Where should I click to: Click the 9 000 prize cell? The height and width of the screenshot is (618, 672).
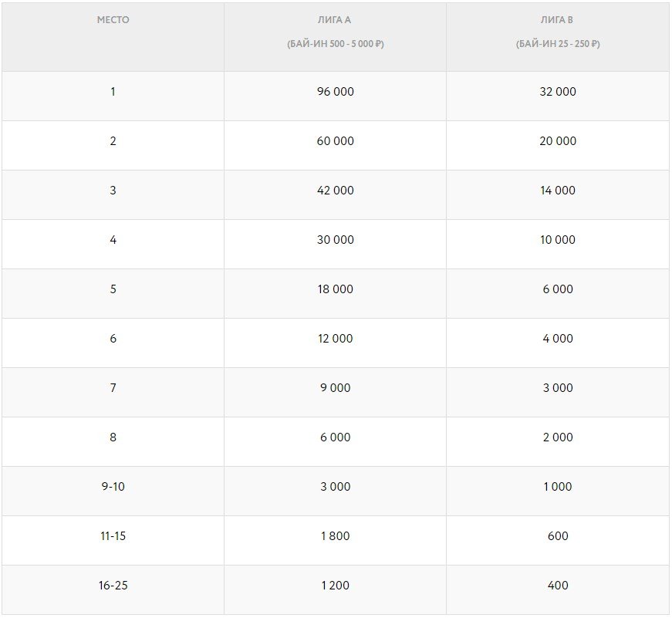click(x=335, y=388)
